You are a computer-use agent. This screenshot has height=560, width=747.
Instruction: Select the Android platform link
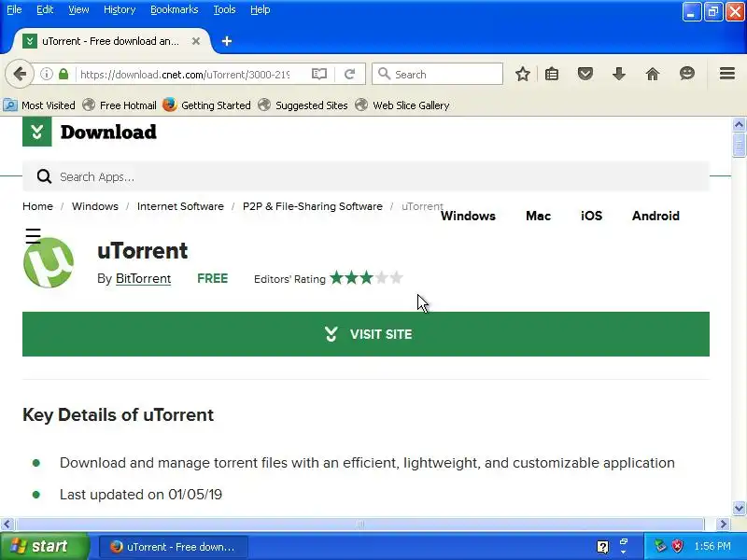pos(655,216)
